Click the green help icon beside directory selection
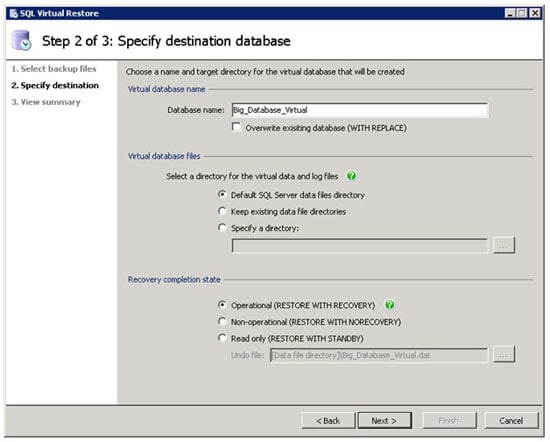The height and width of the screenshot is (442, 550). pyautogui.click(x=351, y=176)
